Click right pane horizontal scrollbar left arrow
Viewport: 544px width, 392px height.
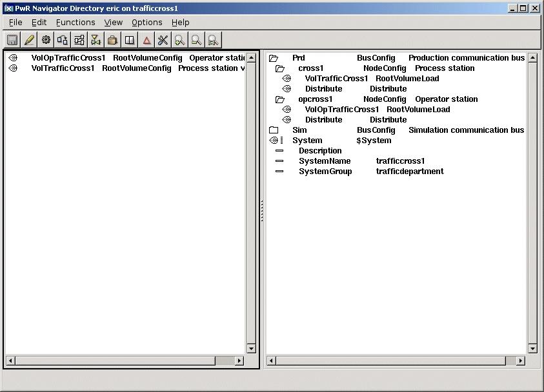click(x=271, y=361)
